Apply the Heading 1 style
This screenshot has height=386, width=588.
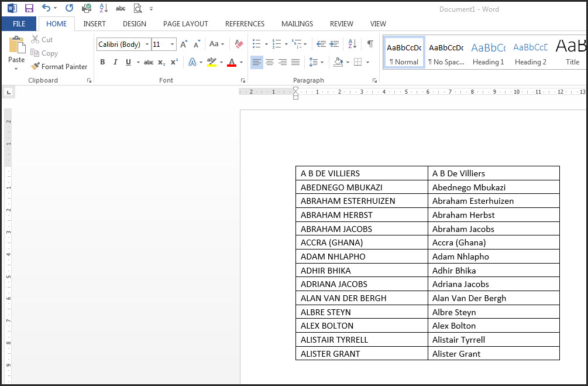click(x=488, y=54)
